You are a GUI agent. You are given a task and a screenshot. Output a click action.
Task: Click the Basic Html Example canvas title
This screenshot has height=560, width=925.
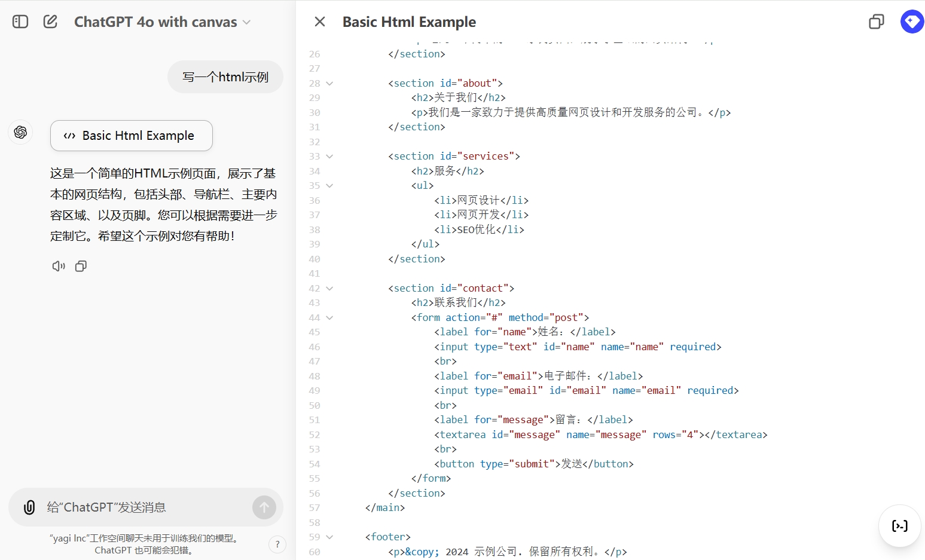pos(409,22)
